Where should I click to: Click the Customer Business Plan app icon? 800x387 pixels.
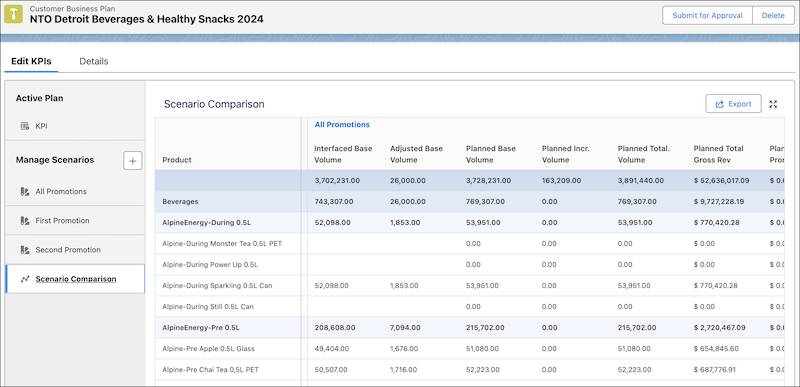[x=13, y=14]
